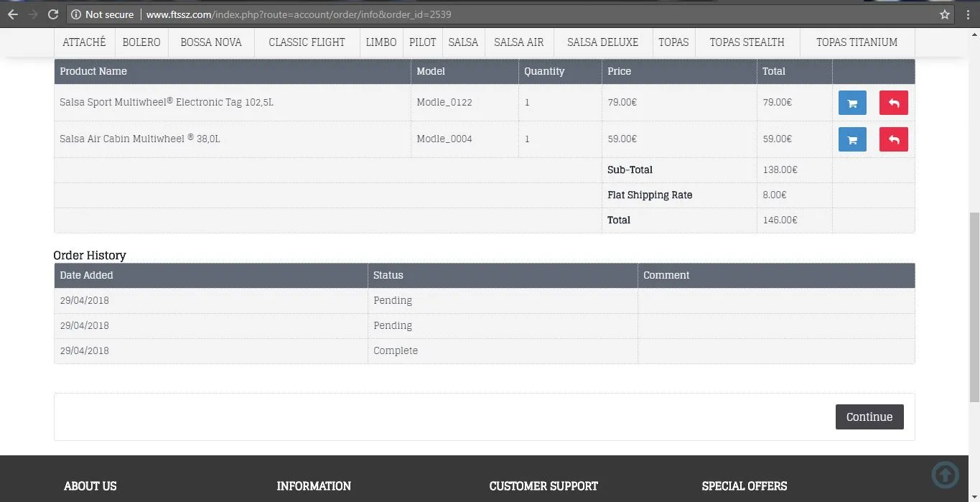Screen dimensions: 980x502
Task: Click the Continue button
Action: (869, 417)
